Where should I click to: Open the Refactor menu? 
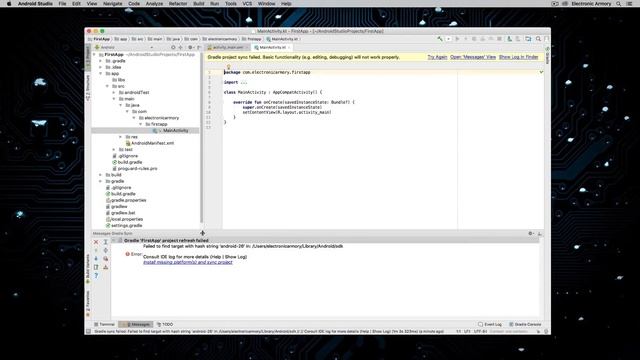[x=178, y=4]
